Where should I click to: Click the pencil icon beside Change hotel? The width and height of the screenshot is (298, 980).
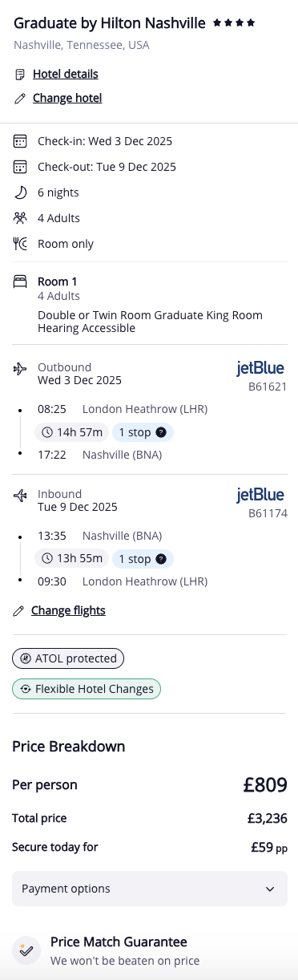click(x=20, y=99)
